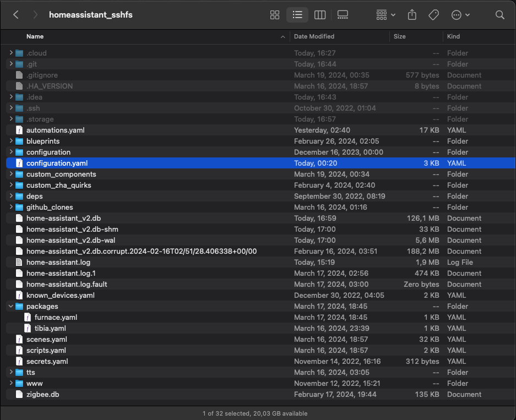Open the grouping options dropdown
This screenshot has width=516, height=420.
(x=384, y=15)
